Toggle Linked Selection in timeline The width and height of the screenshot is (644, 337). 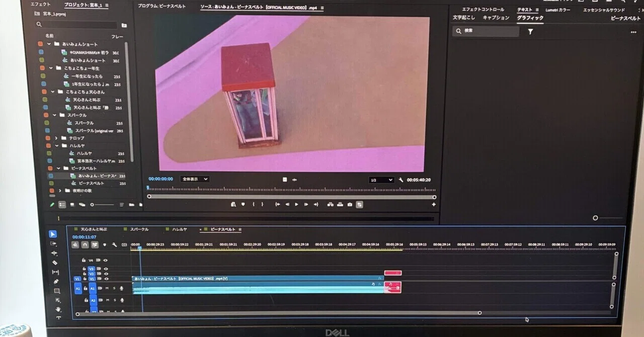pyautogui.click(x=95, y=244)
